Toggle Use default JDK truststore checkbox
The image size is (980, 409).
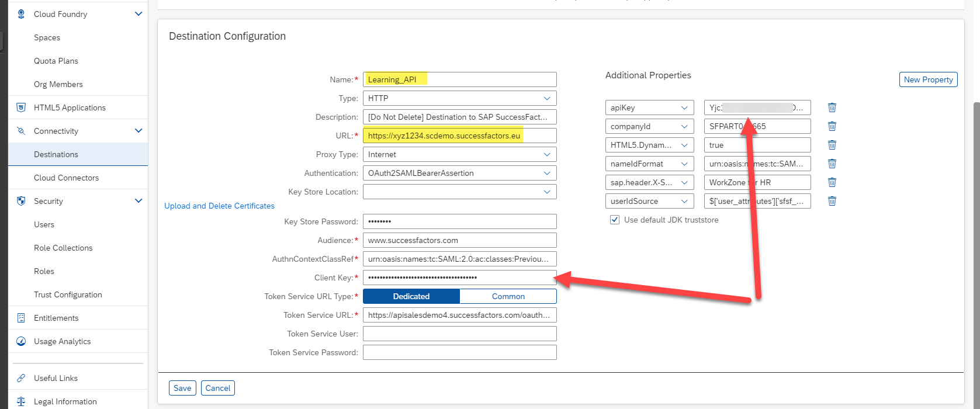[615, 220]
